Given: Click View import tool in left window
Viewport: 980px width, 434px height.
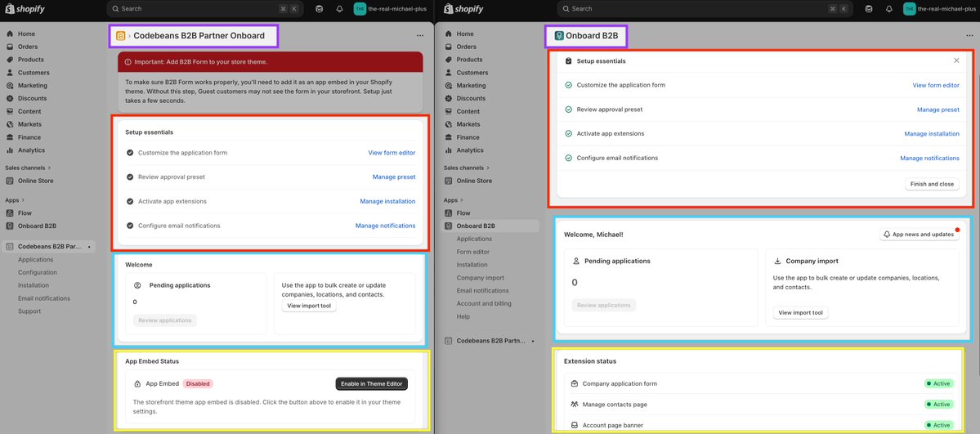Looking at the screenshot, I should (x=309, y=306).
